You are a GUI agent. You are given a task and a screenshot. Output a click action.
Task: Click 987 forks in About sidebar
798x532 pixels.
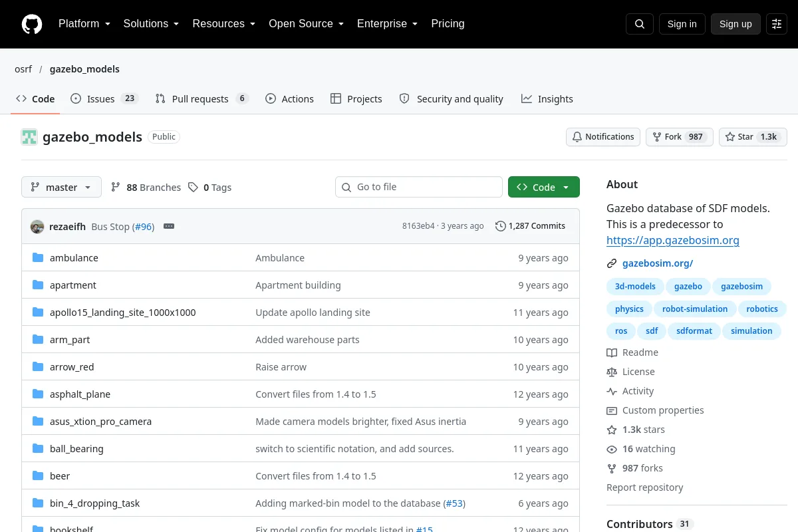tap(634, 468)
